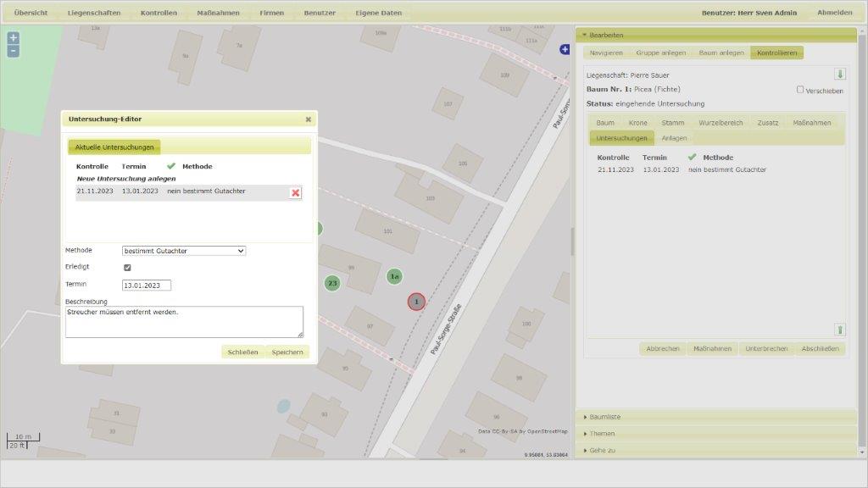Delete the 21.11.2023 examination row
The width and height of the screenshot is (868, 488).
coord(295,193)
